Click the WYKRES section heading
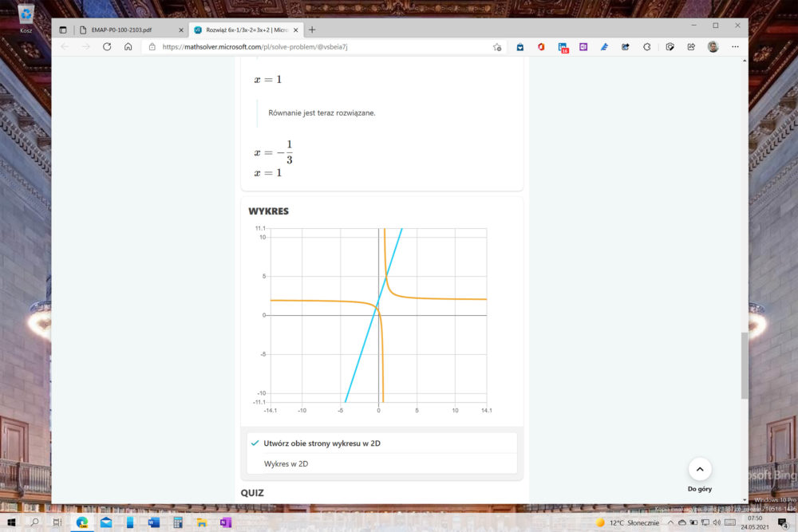The image size is (798, 532). point(268,211)
